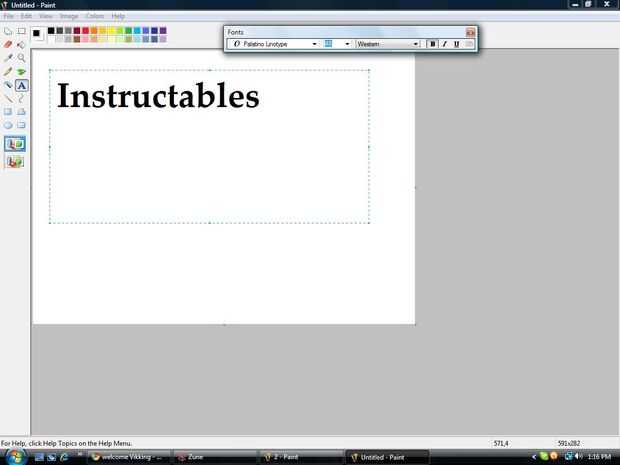Pick the brown color swatch
This screenshot has width=620, height=465.
tap(77, 39)
